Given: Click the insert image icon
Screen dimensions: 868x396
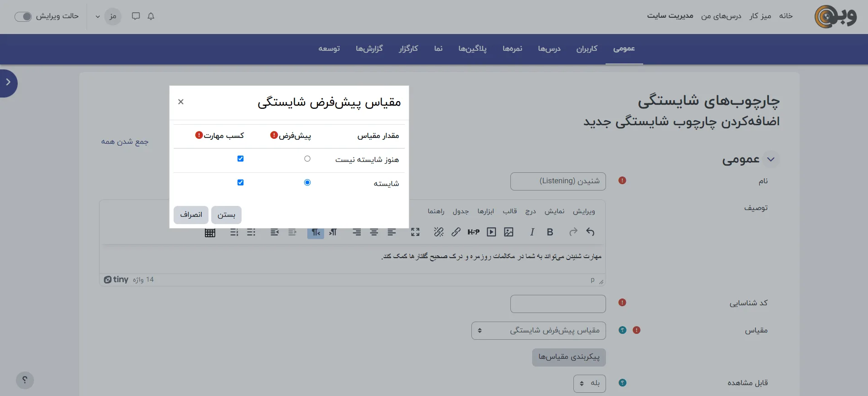Looking at the screenshot, I should pos(509,232).
